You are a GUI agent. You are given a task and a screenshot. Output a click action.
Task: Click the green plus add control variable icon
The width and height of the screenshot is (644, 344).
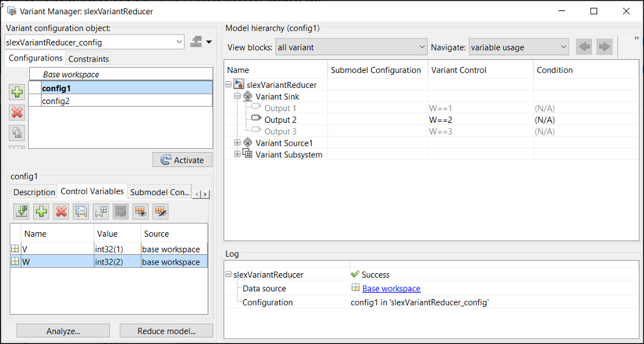point(42,211)
